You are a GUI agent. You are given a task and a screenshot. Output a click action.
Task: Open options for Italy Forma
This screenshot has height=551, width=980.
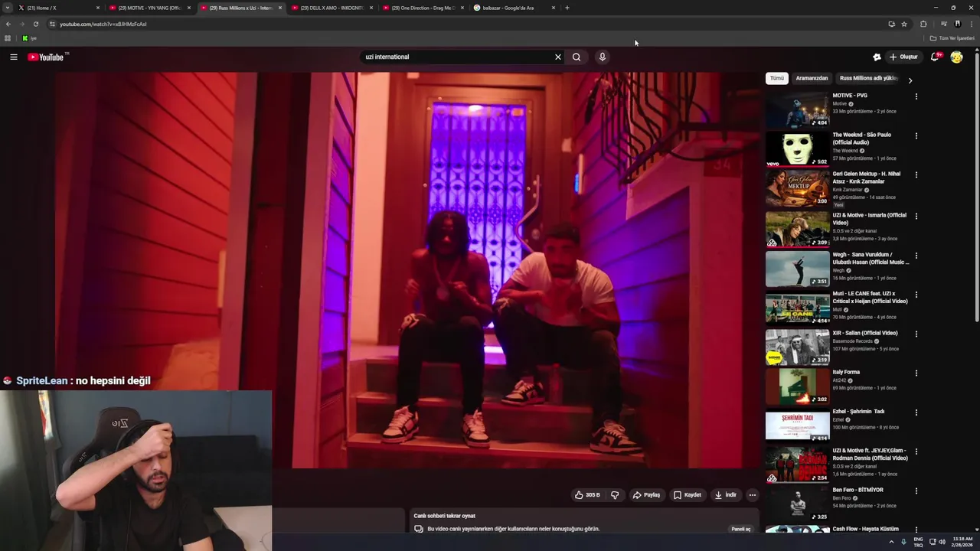click(916, 373)
